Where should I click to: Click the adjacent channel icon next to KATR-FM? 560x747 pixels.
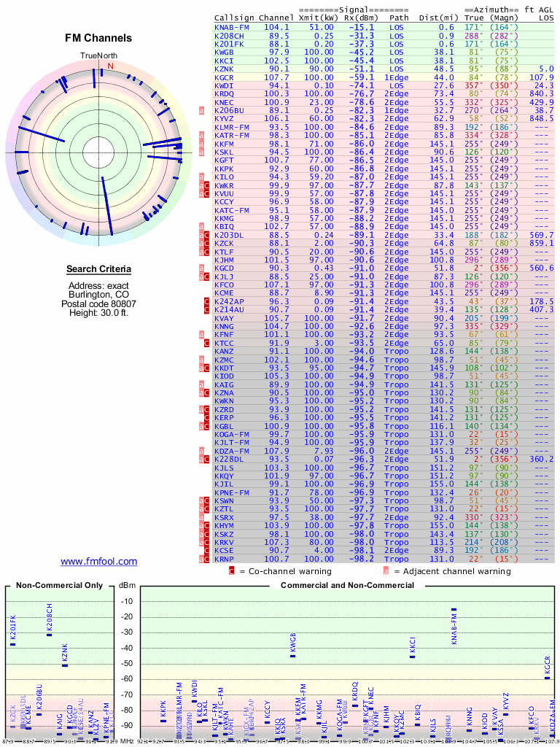click(x=202, y=136)
